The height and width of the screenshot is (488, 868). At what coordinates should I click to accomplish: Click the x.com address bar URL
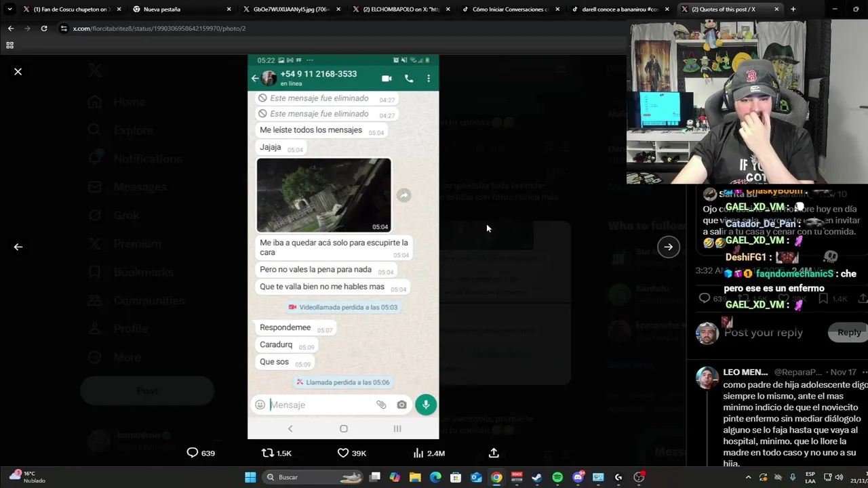(159, 28)
